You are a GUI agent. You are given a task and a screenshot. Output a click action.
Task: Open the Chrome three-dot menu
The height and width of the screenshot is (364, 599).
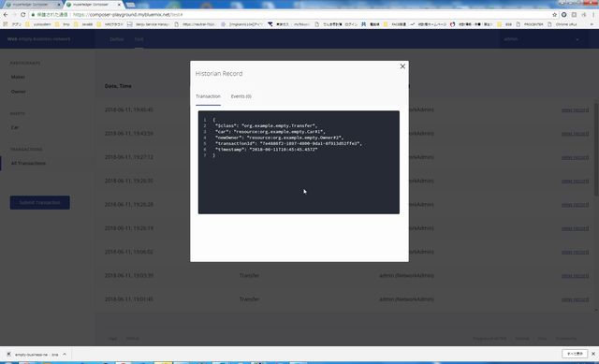(x=593, y=15)
